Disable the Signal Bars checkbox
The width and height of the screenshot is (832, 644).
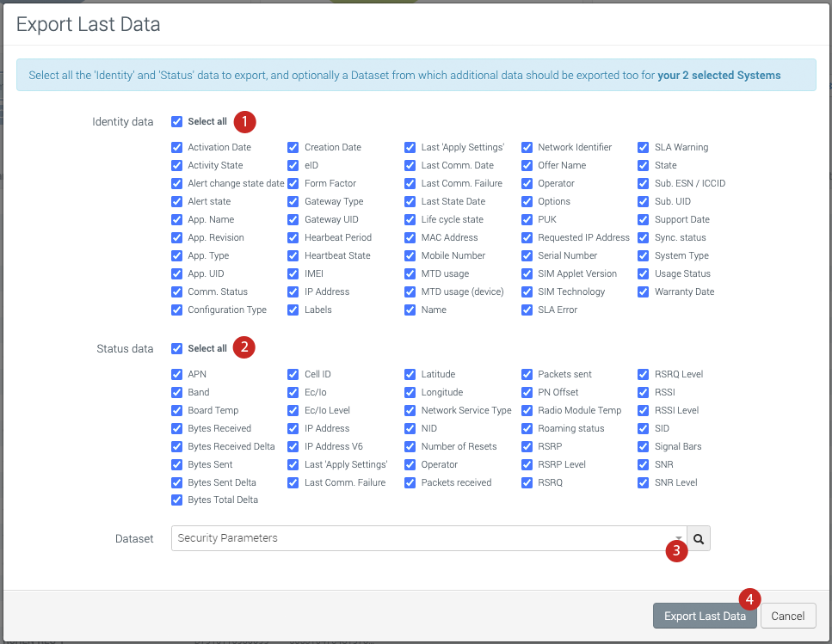point(644,446)
